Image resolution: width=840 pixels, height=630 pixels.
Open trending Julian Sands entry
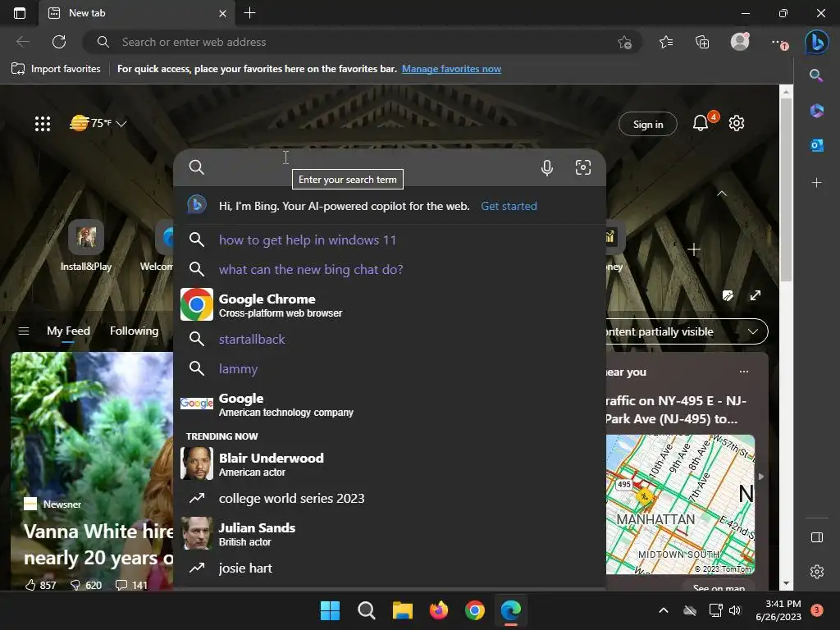tap(390, 533)
